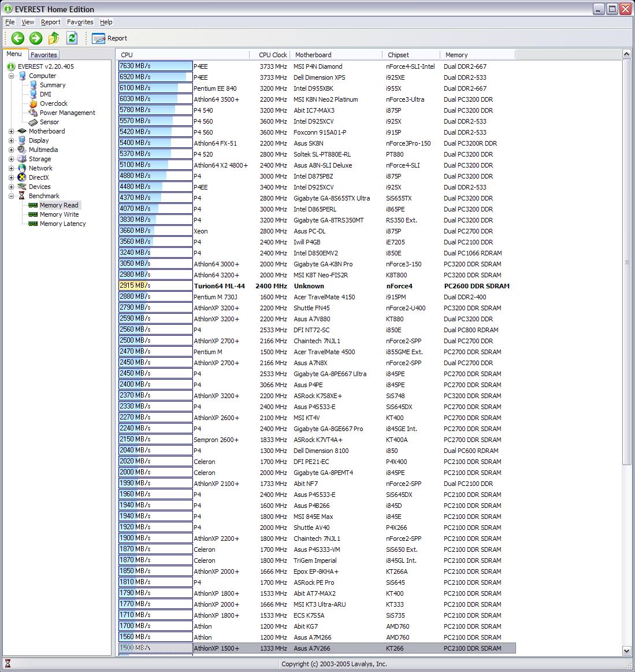Viewport: 635px width, 672px height.
Task: Click the scrollbar down arrow
Action: [x=626, y=651]
